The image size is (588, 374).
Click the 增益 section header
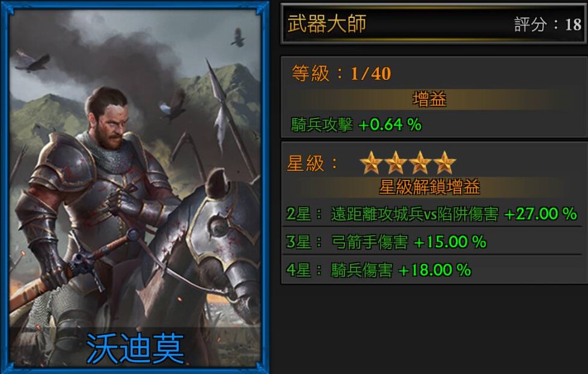click(429, 99)
